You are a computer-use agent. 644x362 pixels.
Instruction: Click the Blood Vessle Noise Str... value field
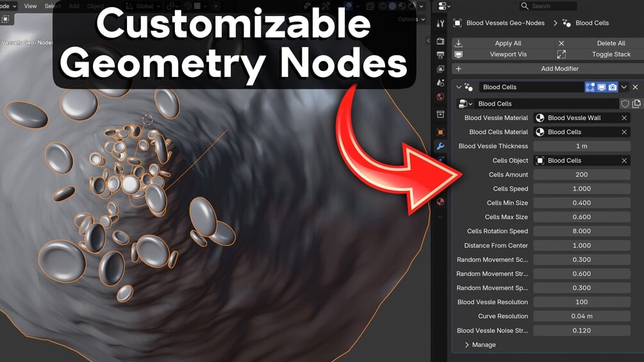pos(582,331)
